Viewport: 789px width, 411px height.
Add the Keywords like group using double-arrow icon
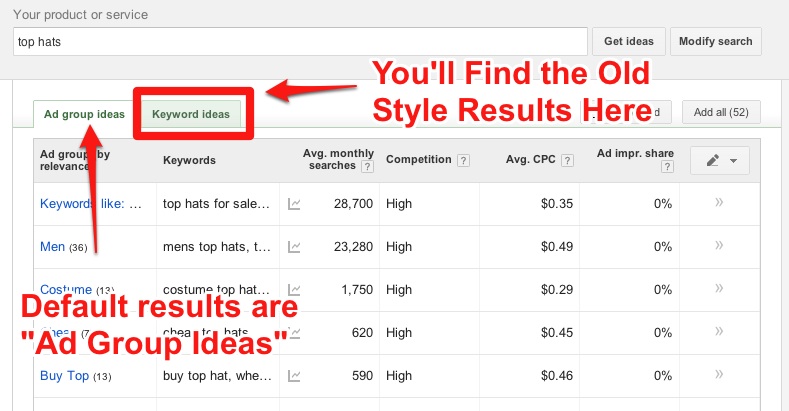(717, 204)
